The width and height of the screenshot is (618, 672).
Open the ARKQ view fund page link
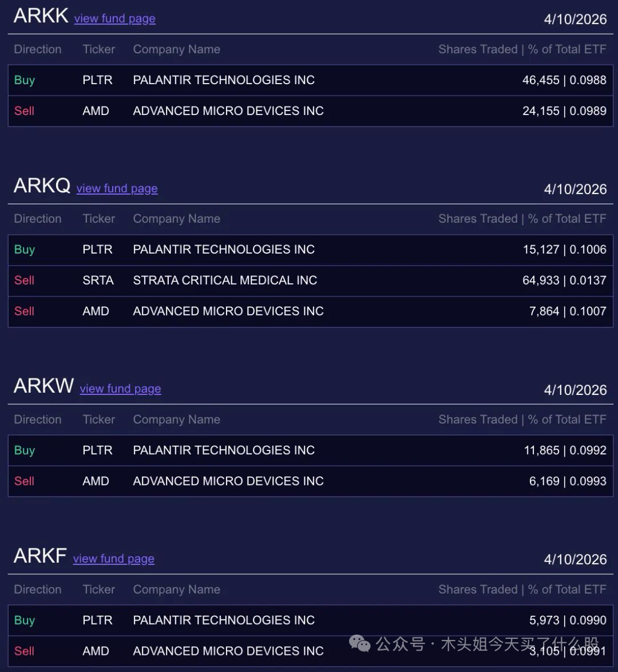117,188
